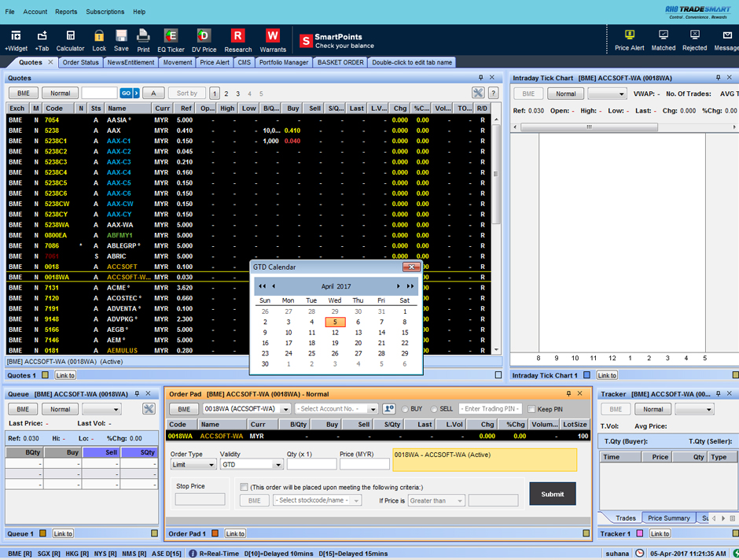Jump back one year in GTD Calendar

pos(262,286)
